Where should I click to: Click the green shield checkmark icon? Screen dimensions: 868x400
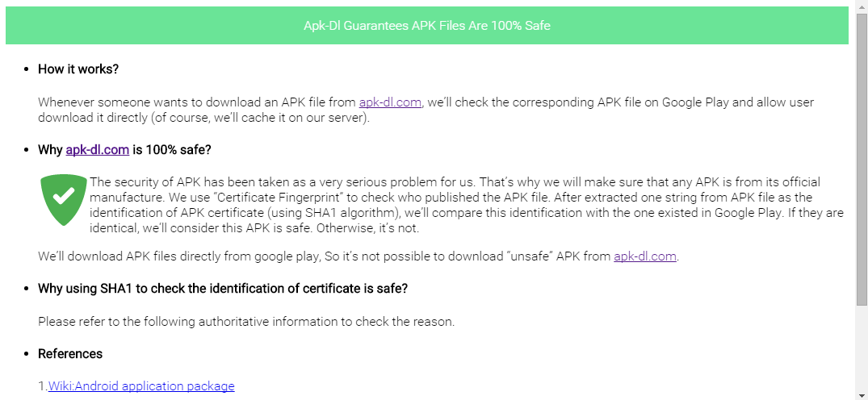point(65,200)
